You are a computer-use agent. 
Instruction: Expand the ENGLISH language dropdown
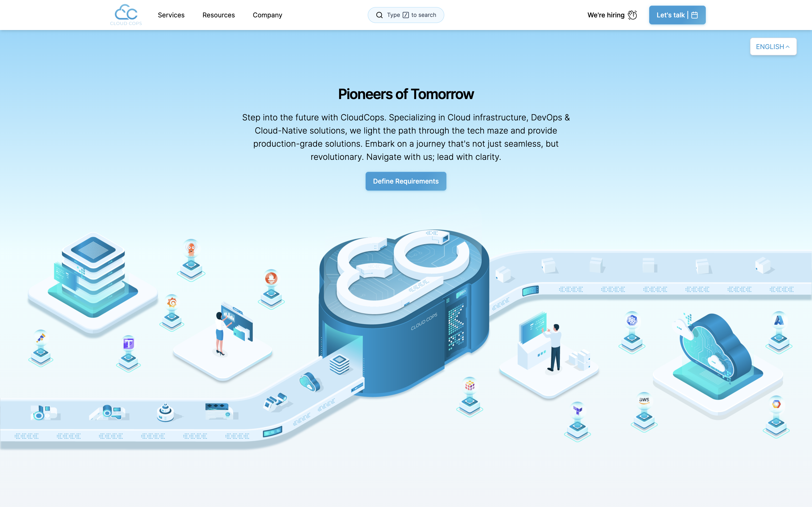tap(773, 46)
